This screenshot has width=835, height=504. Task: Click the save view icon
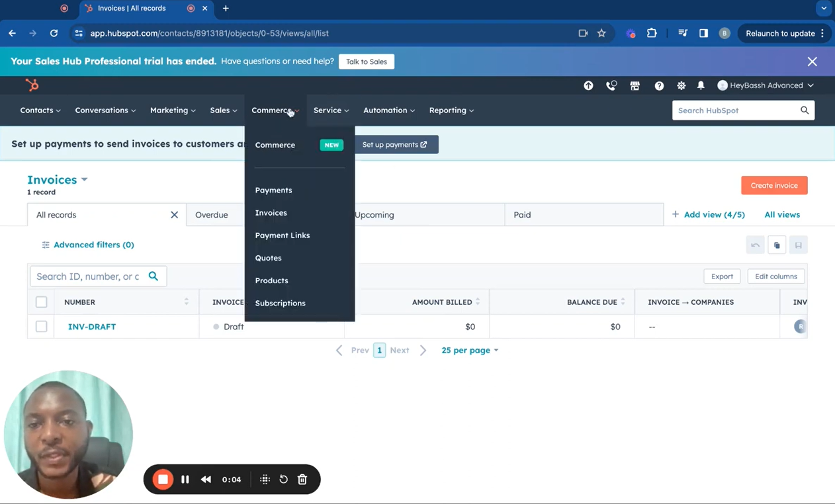point(799,245)
